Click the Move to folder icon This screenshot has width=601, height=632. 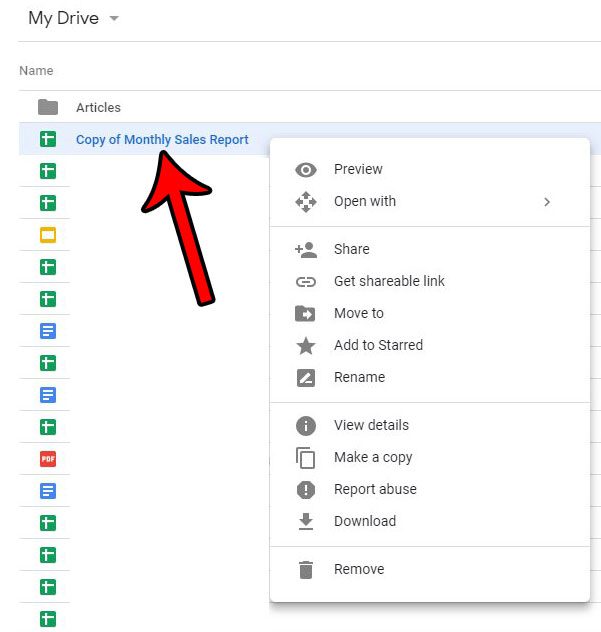[306, 314]
